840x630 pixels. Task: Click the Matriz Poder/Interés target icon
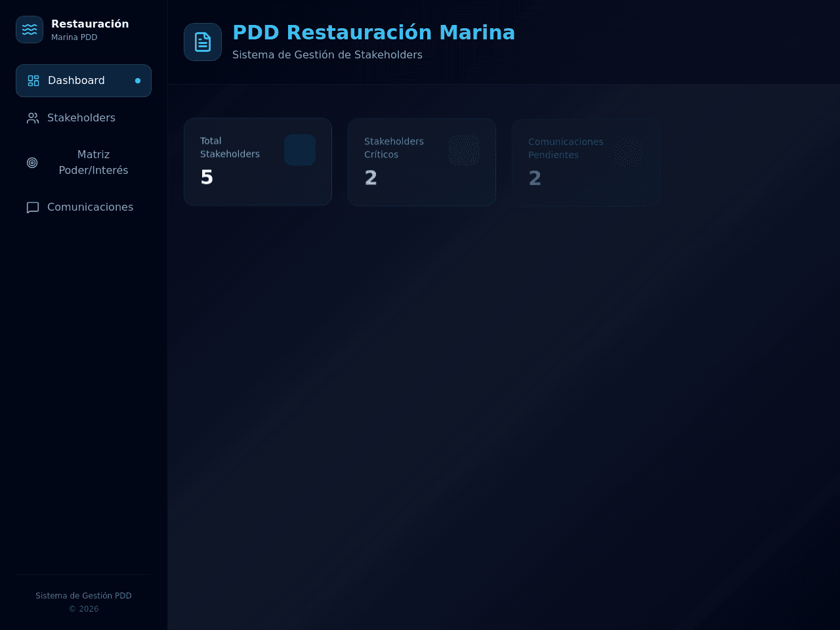pyautogui.click(x=32, y=163)
